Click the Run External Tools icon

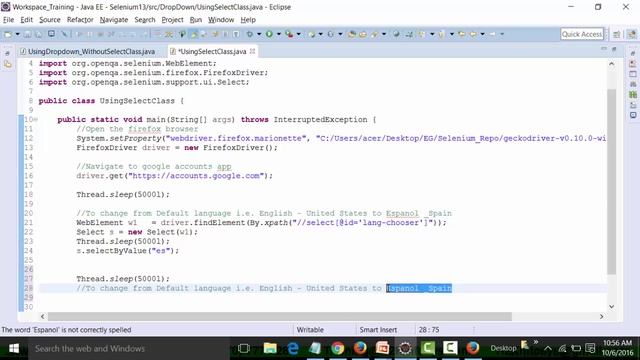pyautogui.click(x=289, y=34)
